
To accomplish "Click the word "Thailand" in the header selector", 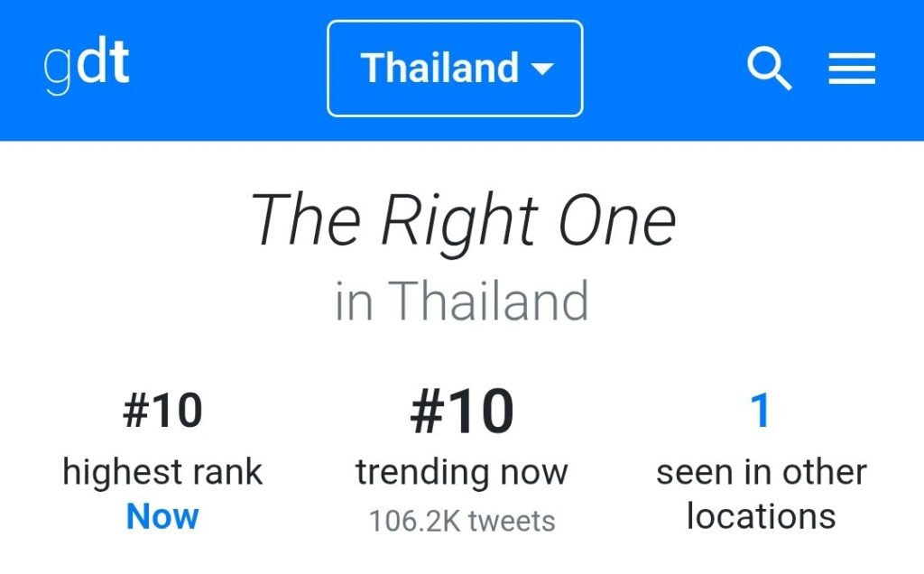I will (439, 69).
